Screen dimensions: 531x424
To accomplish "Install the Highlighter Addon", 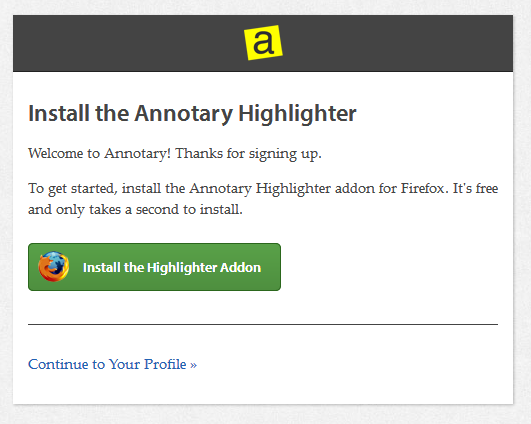I will [154, 267].
